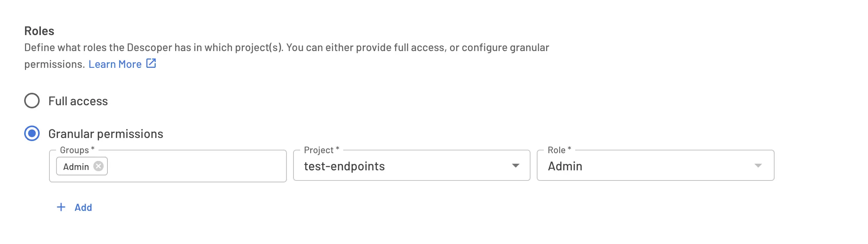This screenshot has width=868, height=244.
Task: Expand the Groups selection field
Action: tap(175, 166)
